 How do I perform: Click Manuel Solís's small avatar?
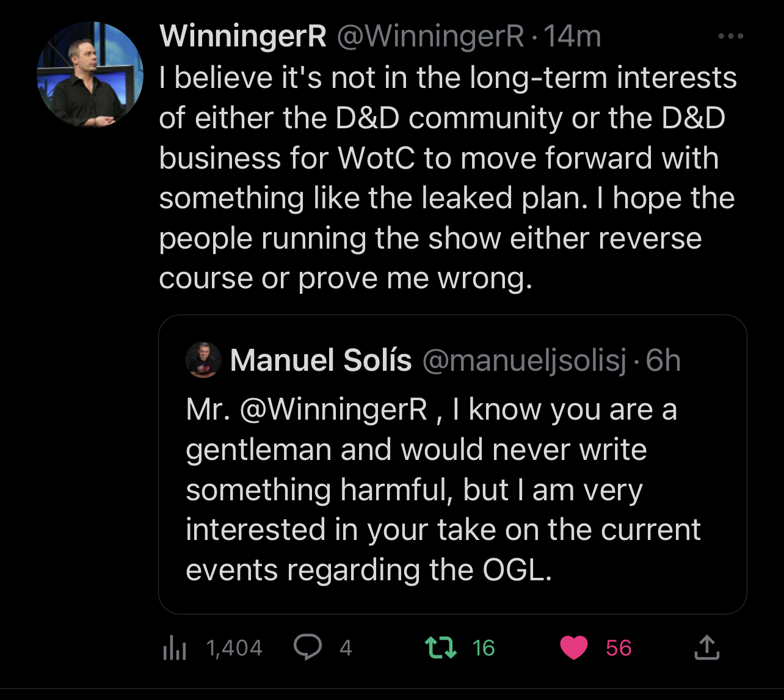[203, 360]
